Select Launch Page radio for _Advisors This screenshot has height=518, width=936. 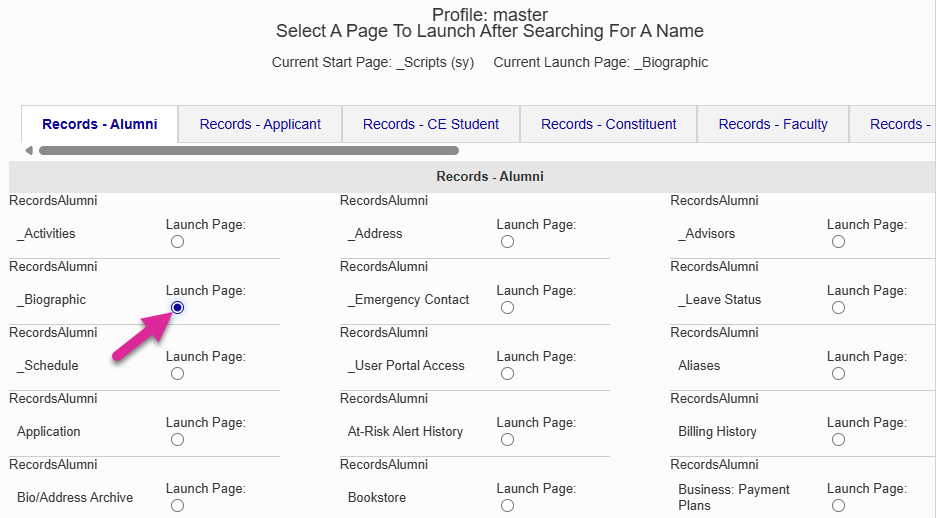(838, 242)
